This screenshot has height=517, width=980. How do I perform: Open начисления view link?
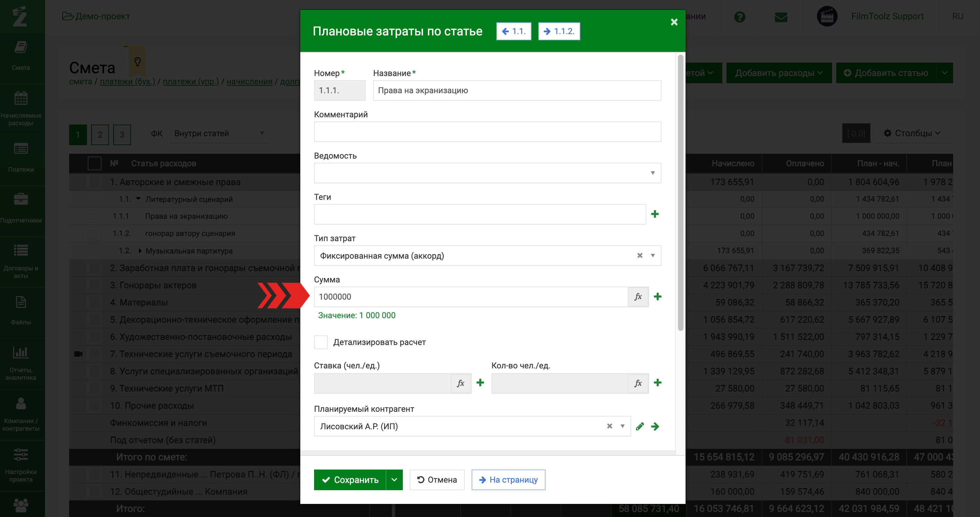click(250, 82)
